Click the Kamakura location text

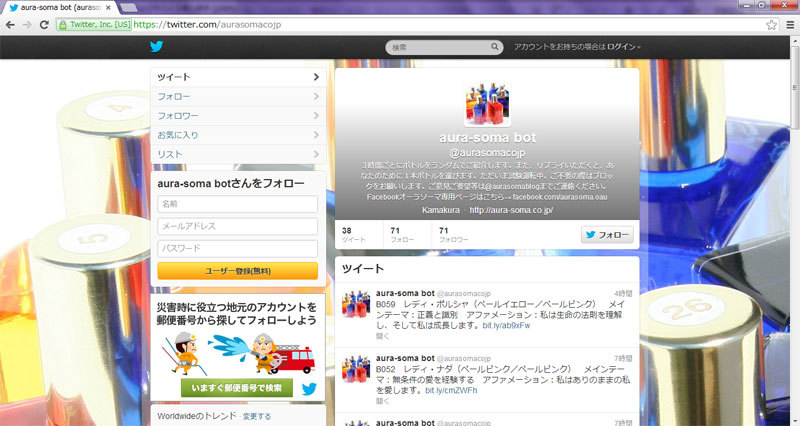pyautogui.click(x=440, y=210)
